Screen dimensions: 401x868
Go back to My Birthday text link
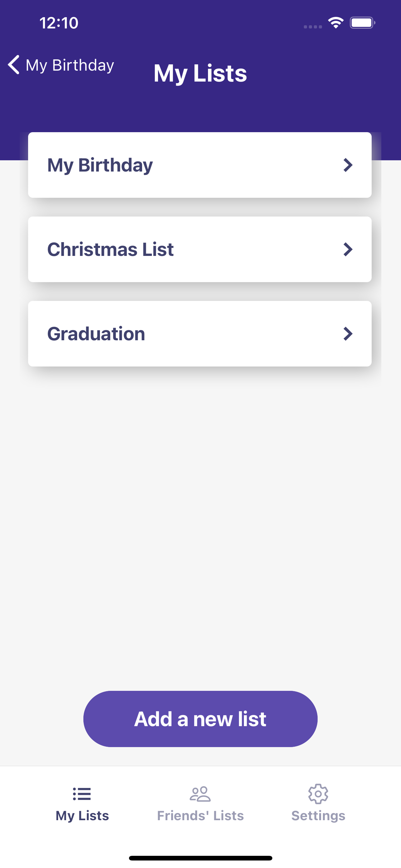(x=70, y=65)
